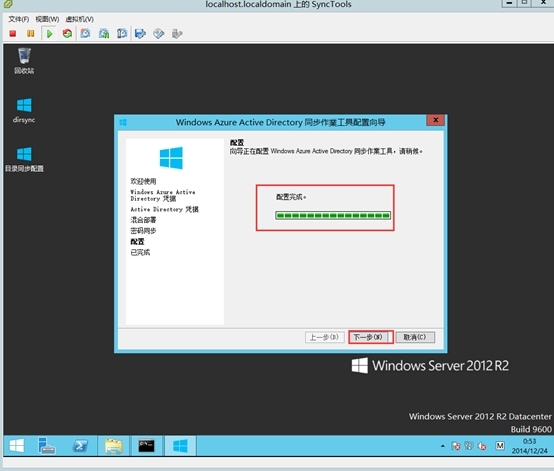Image resolution: width=554 pixels, height=471 pixels.
Task: Click the green Play power-on icon
Action: pos(49,34)
